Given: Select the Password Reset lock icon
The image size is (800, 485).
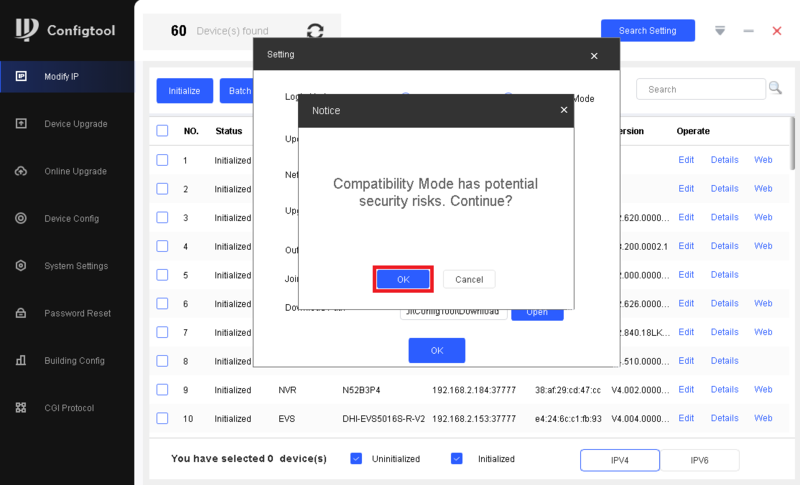Looking at the screenshot, I should pyautogui.click(x=21, y=313).
